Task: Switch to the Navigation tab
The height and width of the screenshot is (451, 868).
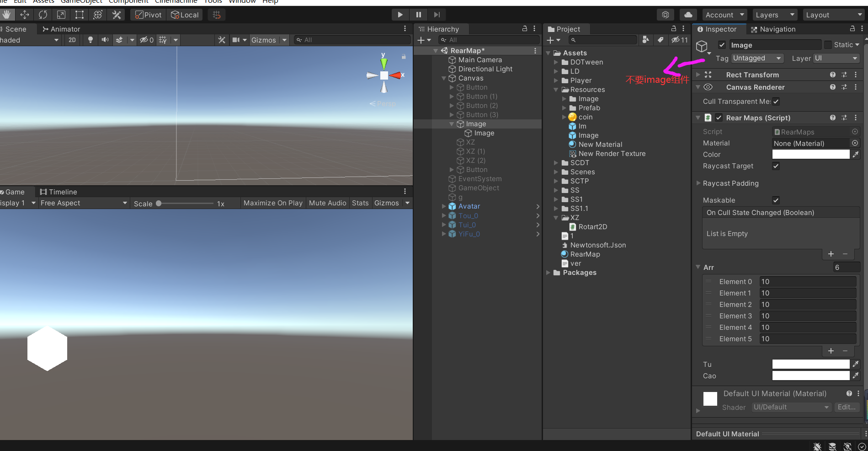Action: (773, 29)
